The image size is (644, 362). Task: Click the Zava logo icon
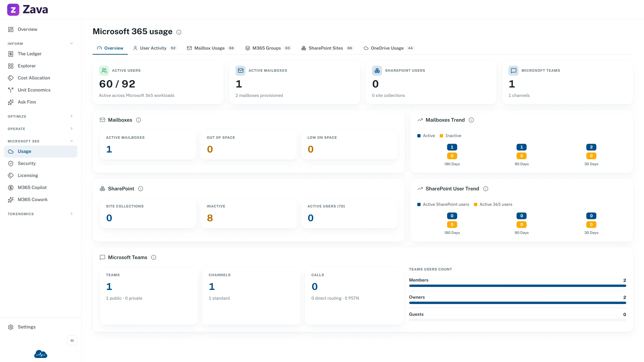[x=13, y=10]
